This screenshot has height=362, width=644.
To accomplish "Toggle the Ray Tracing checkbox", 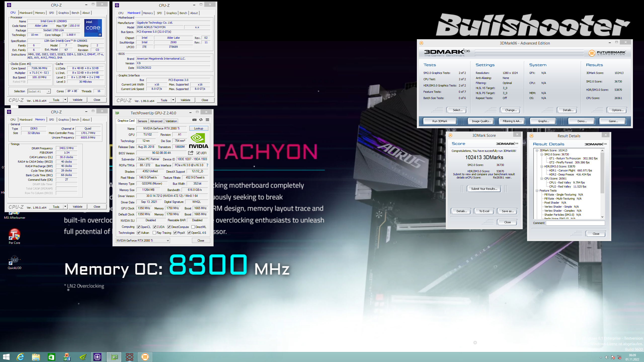I will tap(154, 233).
